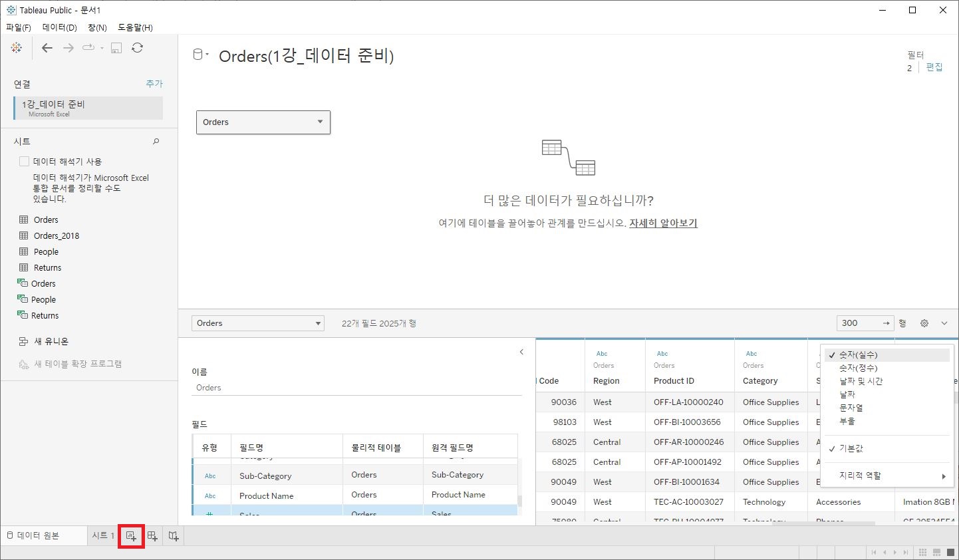
Task: Search sheets with the magnifier icon
Action: point(156,141)
